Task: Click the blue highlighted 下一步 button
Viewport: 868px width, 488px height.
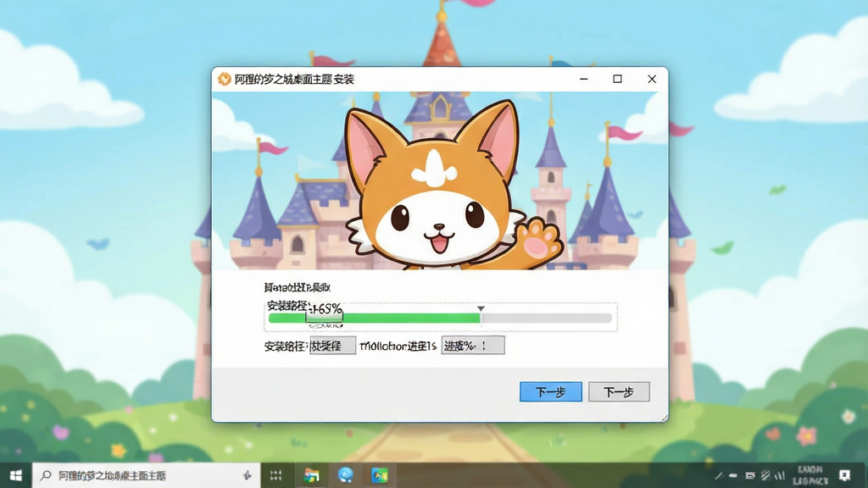Action: [x=551, y=391]
